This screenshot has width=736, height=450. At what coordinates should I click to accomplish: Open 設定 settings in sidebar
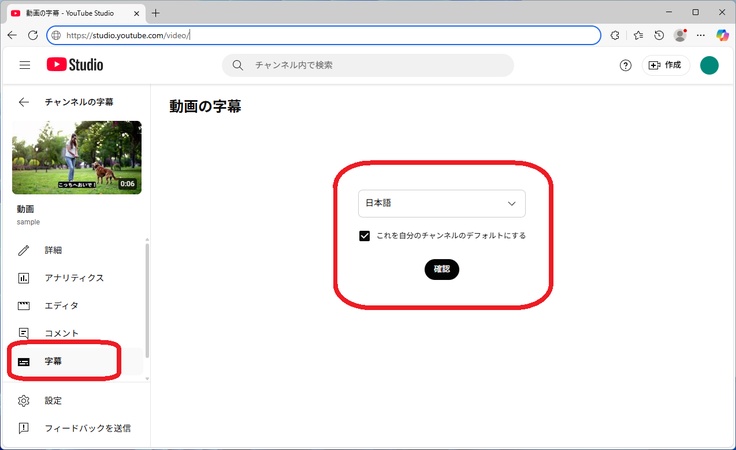(75, 400)
